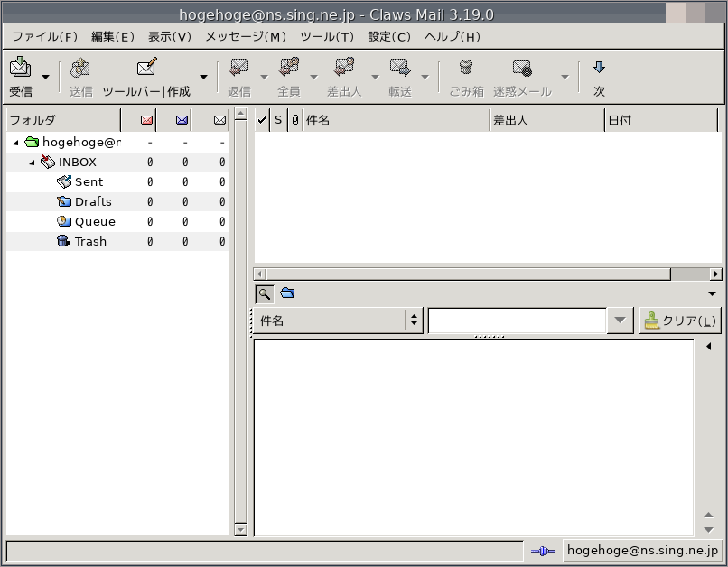This screenshot has width=728, height=567.
Task: Click the Trash (ごみ箱) toolbar icon
Action: coord(466,68)
